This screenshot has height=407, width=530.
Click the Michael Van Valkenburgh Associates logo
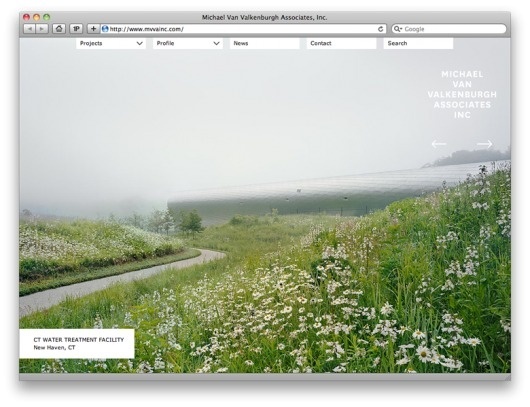coord(462,94)
